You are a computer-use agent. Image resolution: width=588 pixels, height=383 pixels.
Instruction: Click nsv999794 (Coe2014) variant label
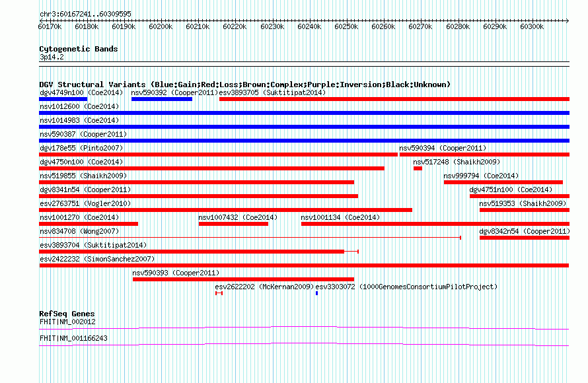coord(481,176)
